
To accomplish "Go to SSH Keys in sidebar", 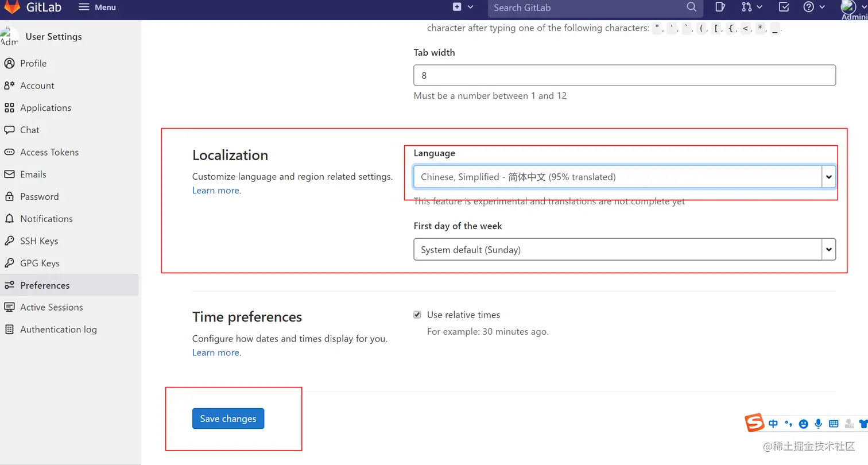I will (39, 241).
